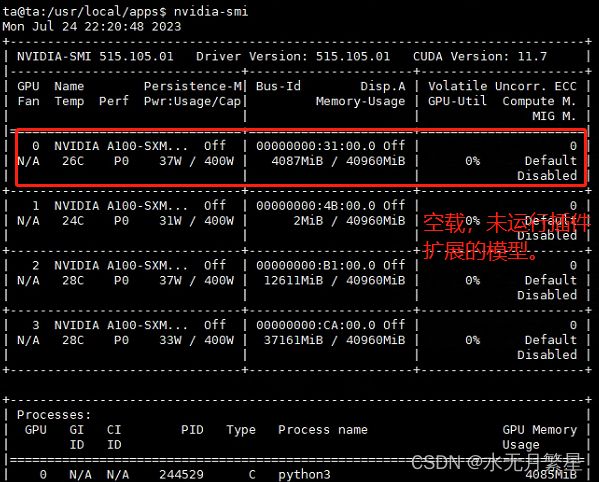
Task: Click the nvidia-smi command on the prompt line
Action: (211, 11)
